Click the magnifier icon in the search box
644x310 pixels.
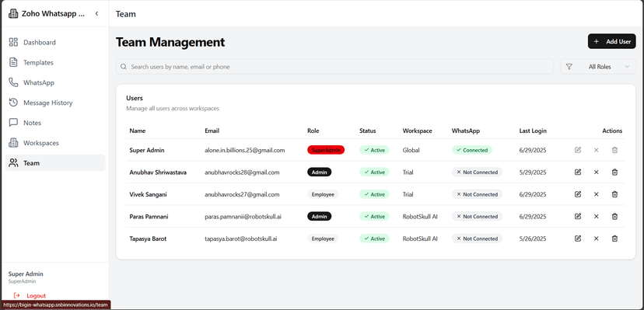tap(123, 67)
